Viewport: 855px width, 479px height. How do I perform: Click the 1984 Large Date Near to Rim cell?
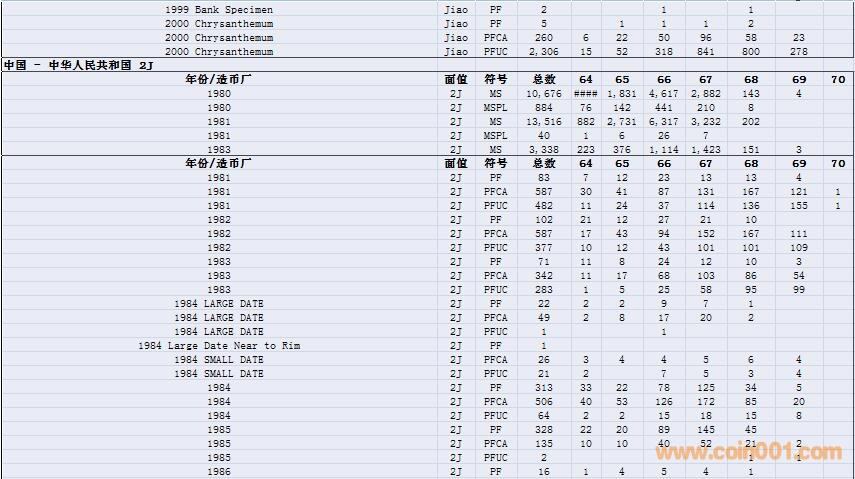click(219, 345)
